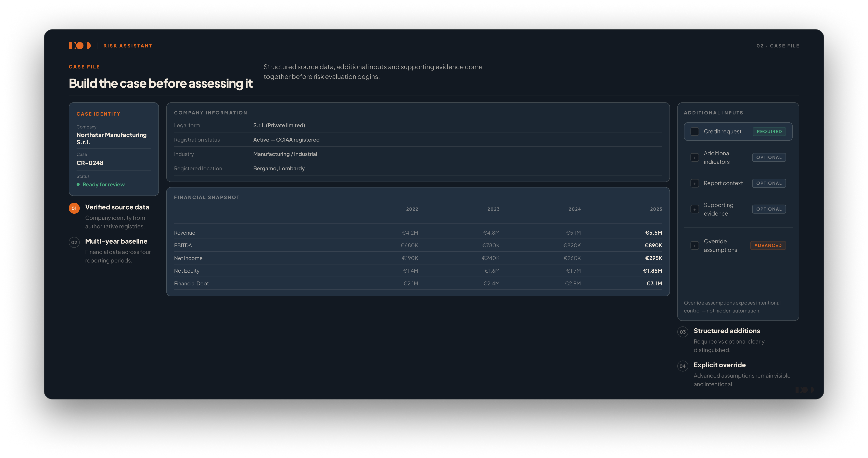This screenshot has width=868, height=458.
Task: Click the orange logo beside Risk Assistant
Action: (79, 46)
